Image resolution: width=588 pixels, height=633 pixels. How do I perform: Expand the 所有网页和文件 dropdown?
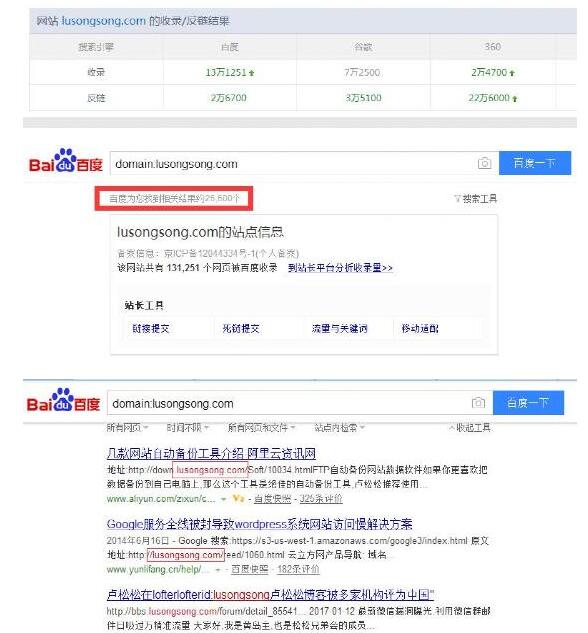262,428
